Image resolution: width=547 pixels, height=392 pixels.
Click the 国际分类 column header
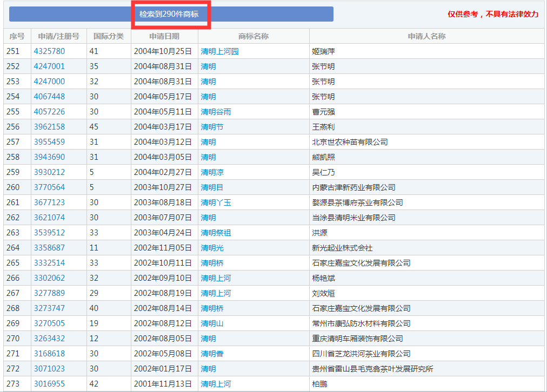pyautogui.click(x=109, y=36)
